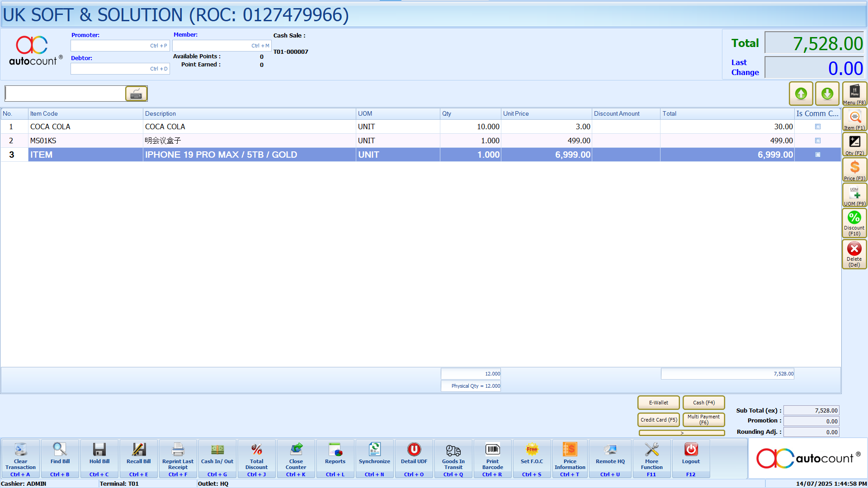Viewport: 868px width, 488px height.
Task: Sort by UOM column header
Action: 398,114
